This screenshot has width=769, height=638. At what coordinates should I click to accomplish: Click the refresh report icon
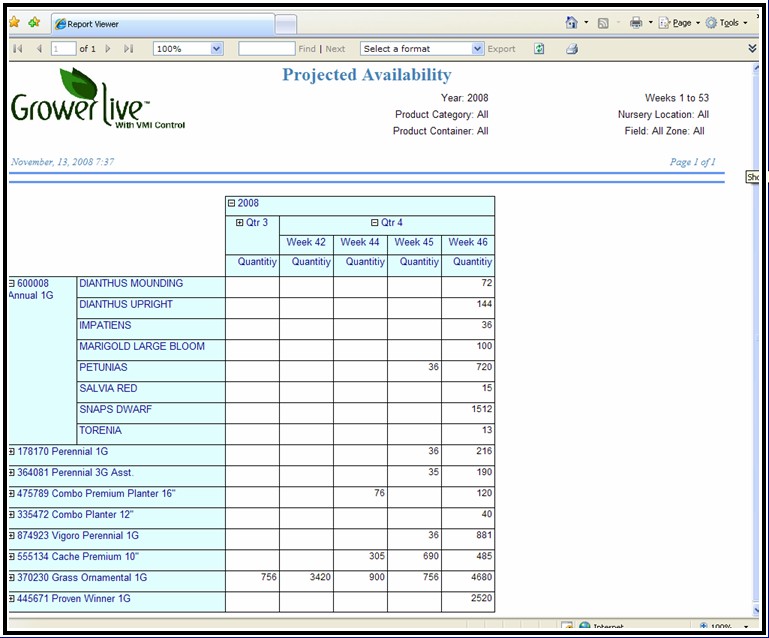[540, 48]
